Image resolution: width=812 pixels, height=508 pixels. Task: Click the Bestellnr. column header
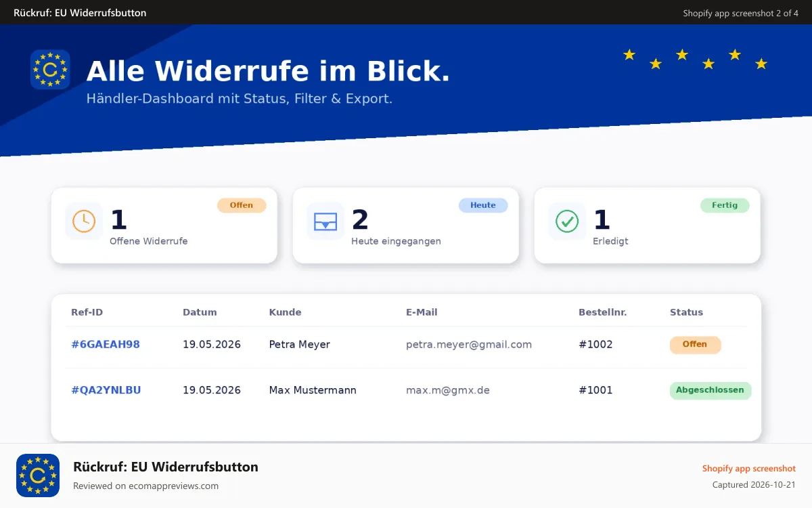[602, 312]
